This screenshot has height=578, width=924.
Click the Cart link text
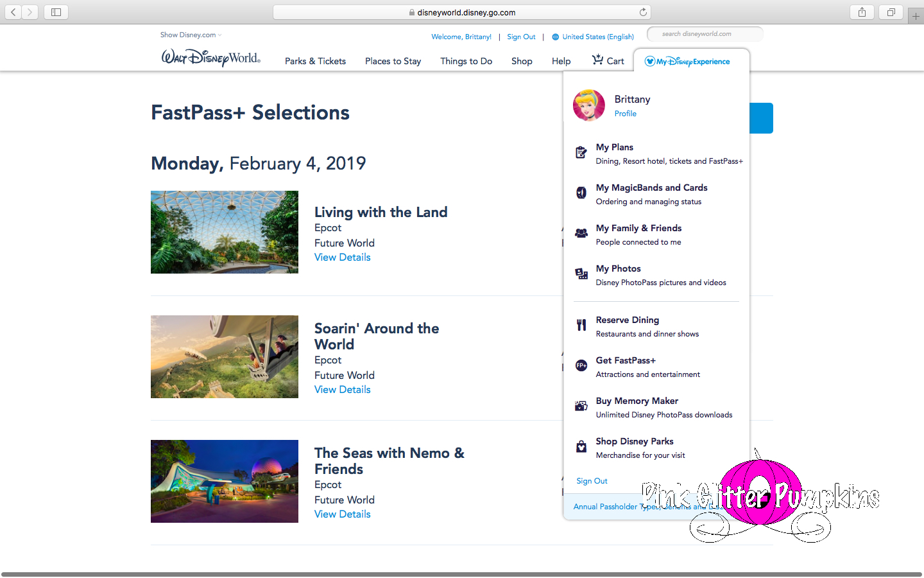615,61
